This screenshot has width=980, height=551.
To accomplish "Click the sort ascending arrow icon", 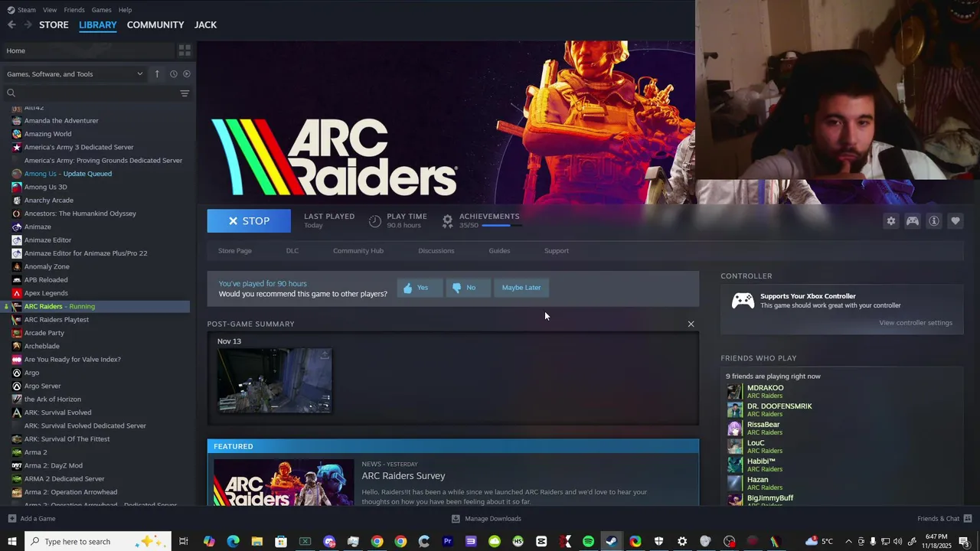I will 157,74.
